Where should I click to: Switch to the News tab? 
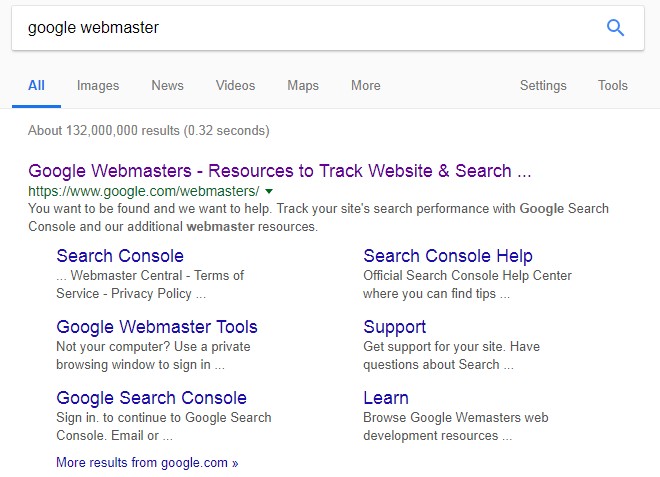point(168,85)
